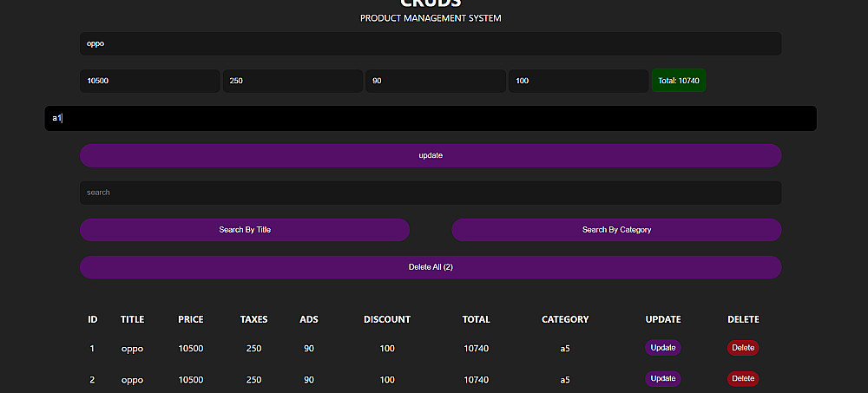Update the product in row 1
This screenshot has width=868, height=393.
click(663, 348)
